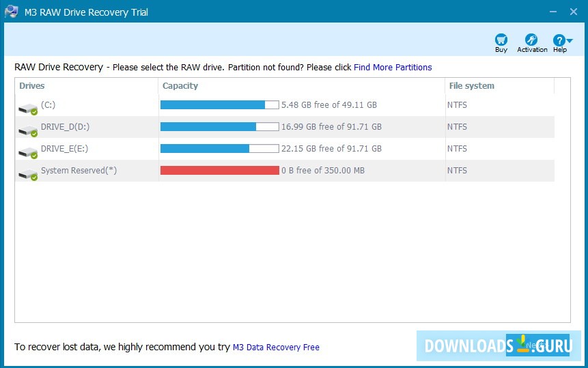
Task: Click NTFS in the DRIVE_D row
Action: [457, 127]
